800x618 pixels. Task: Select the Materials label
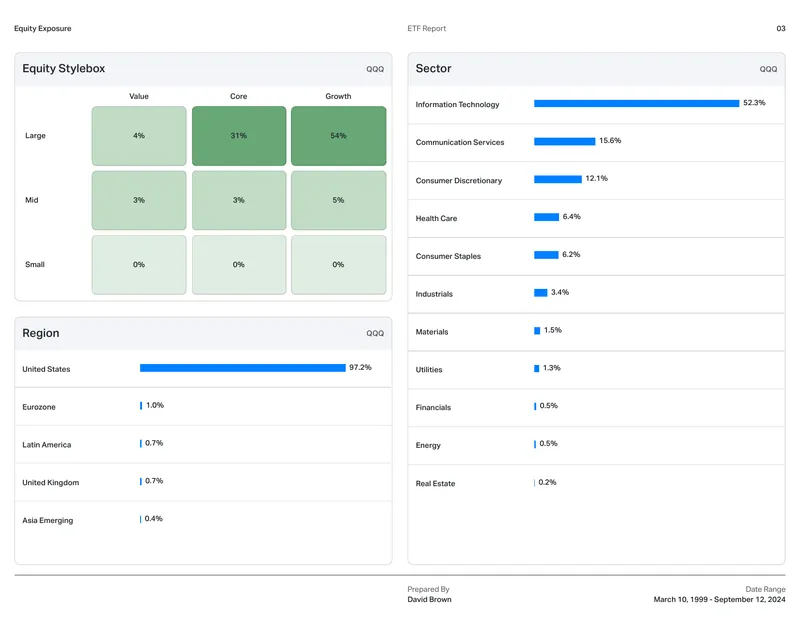pyautogui.click(x=432, y=332)
